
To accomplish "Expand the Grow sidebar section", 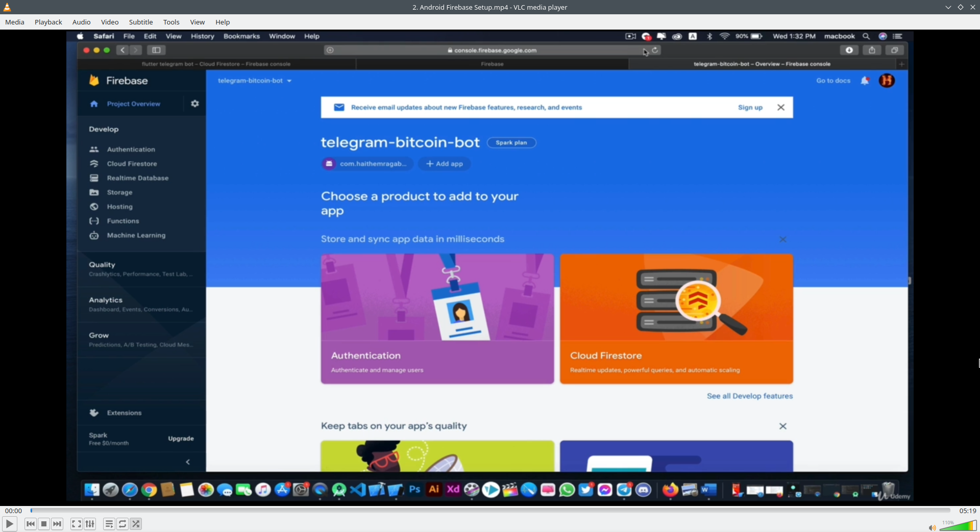I will click(141, 339).
